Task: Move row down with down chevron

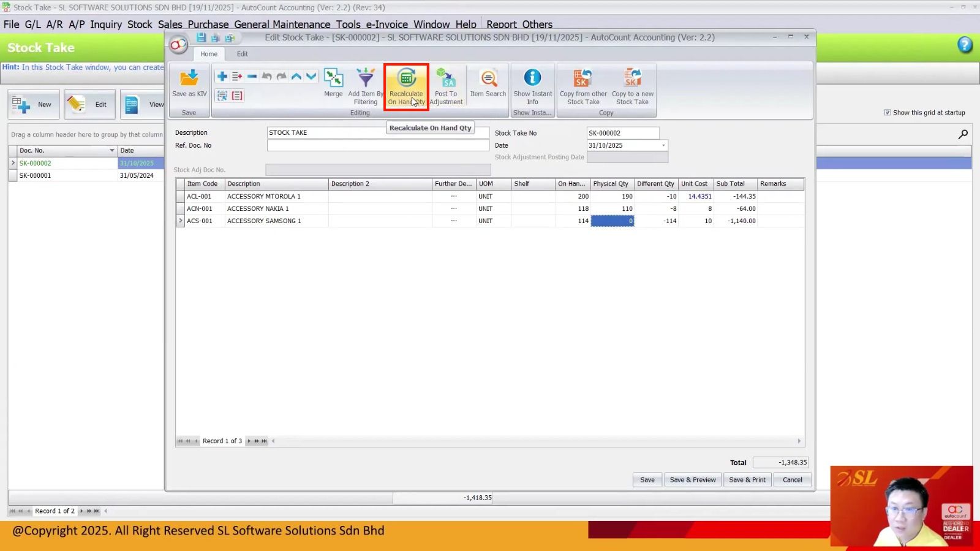Action: pyautogui.click(x=311, y=77)
